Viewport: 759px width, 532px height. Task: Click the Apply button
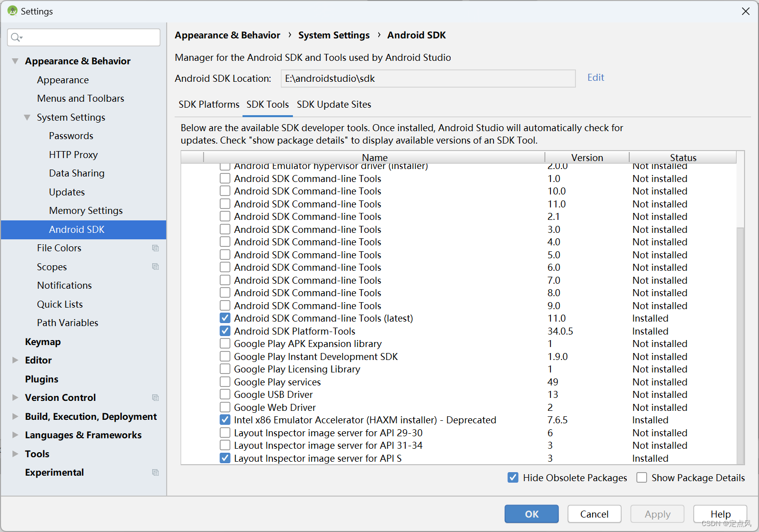(x=657, y=514)
